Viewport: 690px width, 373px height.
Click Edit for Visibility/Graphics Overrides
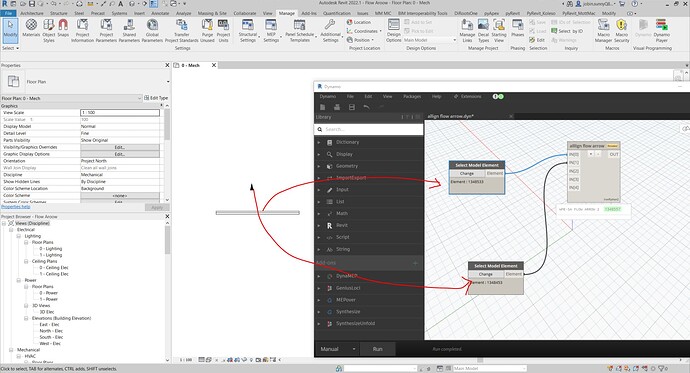(x=120, y=147)
